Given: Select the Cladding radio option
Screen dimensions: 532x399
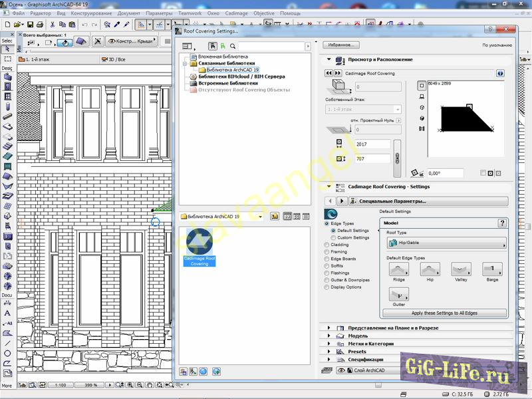Looking at the screenshot, I should (327, 245).
